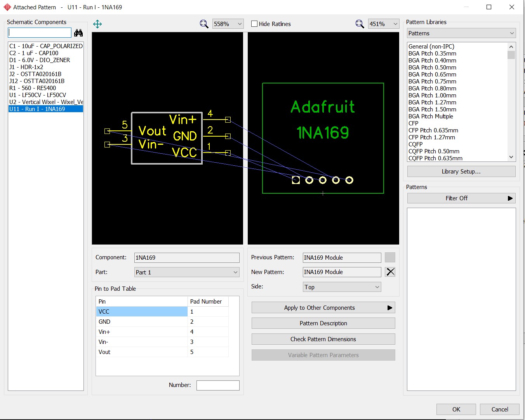
Task: Click pad number 4 cell for Vin+
Action: (x=208, y=332)
